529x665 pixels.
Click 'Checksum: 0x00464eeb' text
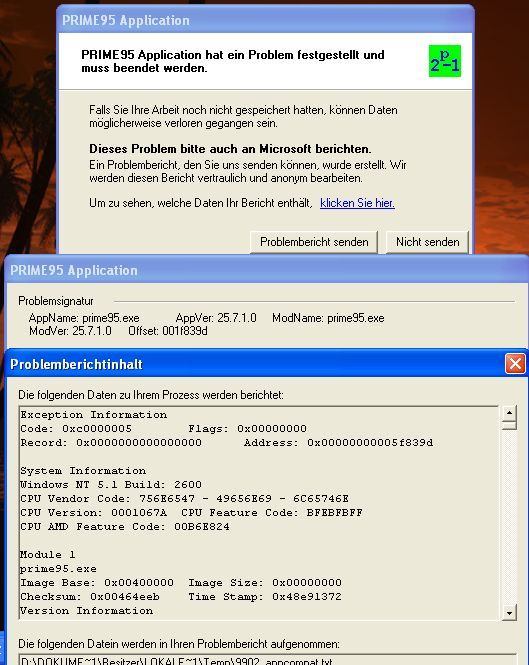pyautogui.click(x=90, y=597)
